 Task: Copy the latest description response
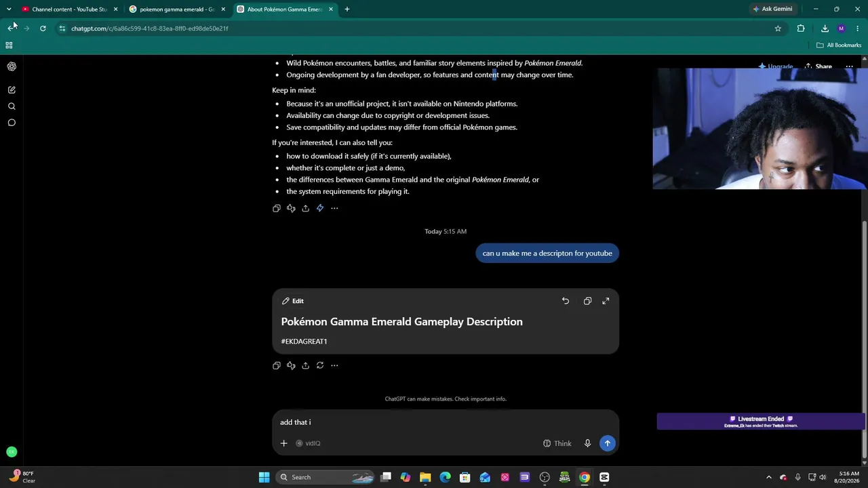pyautogui.click(x=276, y=365)
